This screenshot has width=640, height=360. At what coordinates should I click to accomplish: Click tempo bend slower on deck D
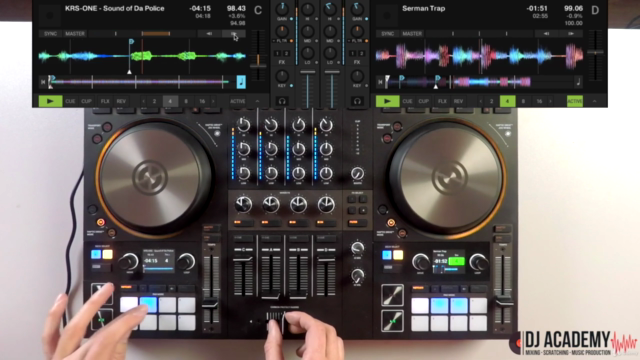click(x=546, y=34)
